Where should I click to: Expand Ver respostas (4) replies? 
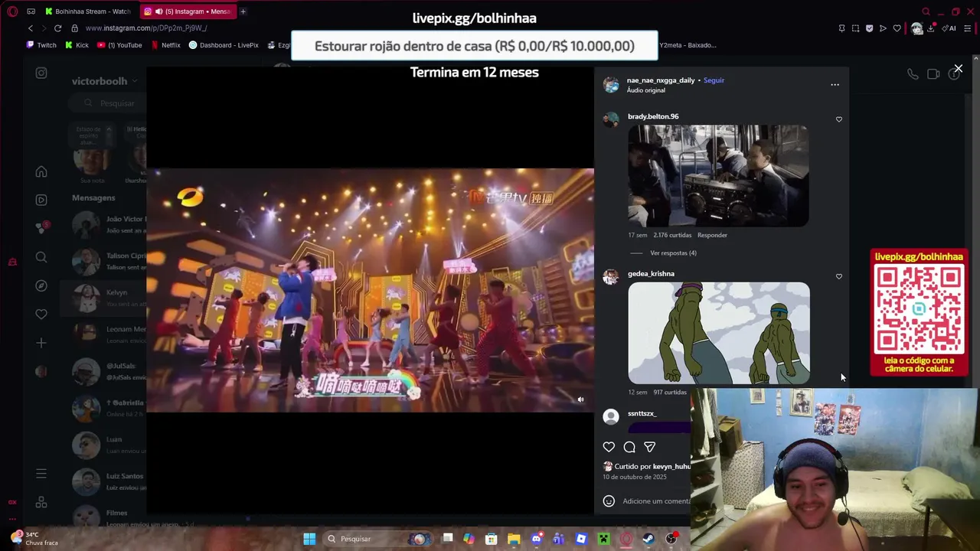click(673, 253)
